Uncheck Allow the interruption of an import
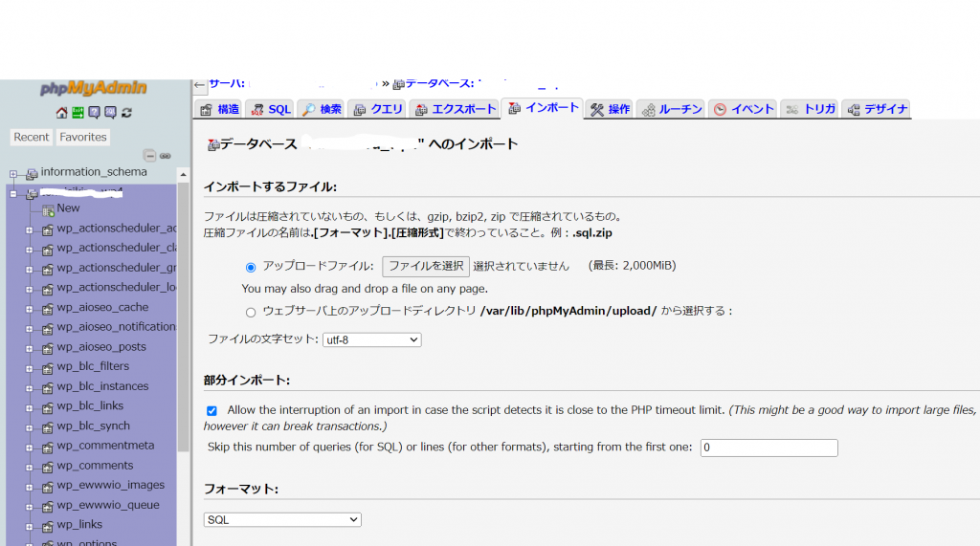980x546 pixels. [212, 411]
